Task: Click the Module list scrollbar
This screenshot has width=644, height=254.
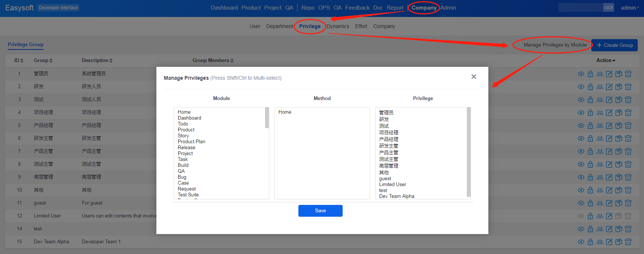Action: tap(267, 118)
